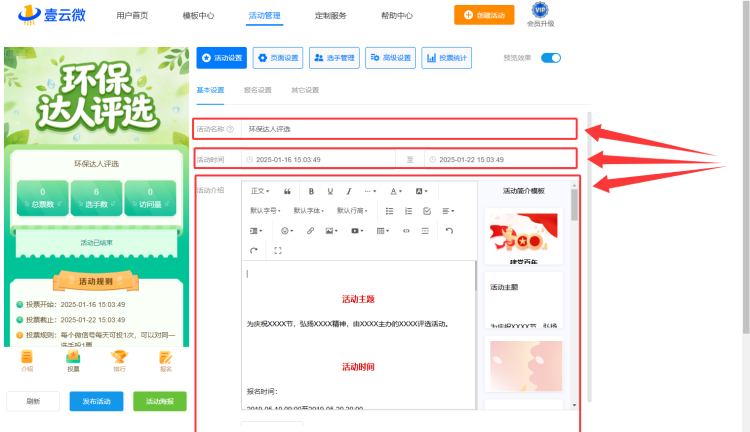Switch to the 报名设置 tab
The height and width of the screenshot is (432, 750).
point(257,90)
